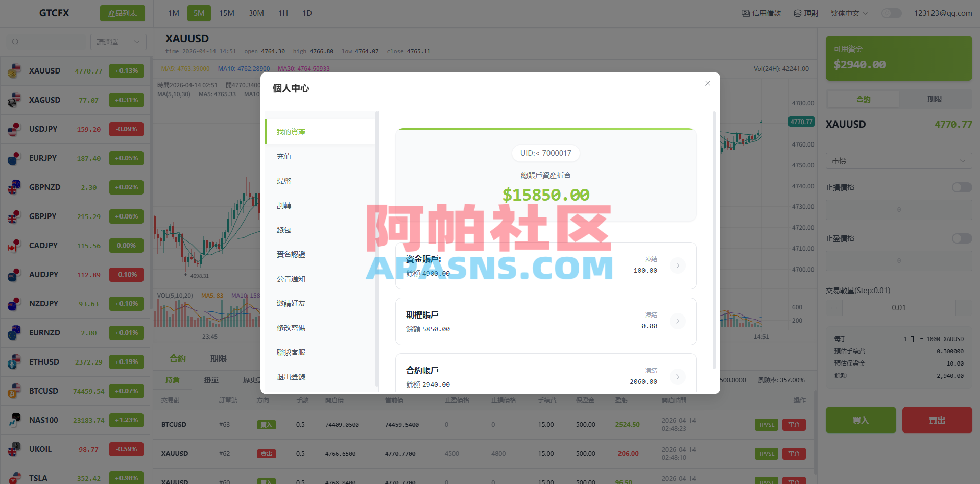Click the CADJPY flag icon

click(x=14, y=246)
